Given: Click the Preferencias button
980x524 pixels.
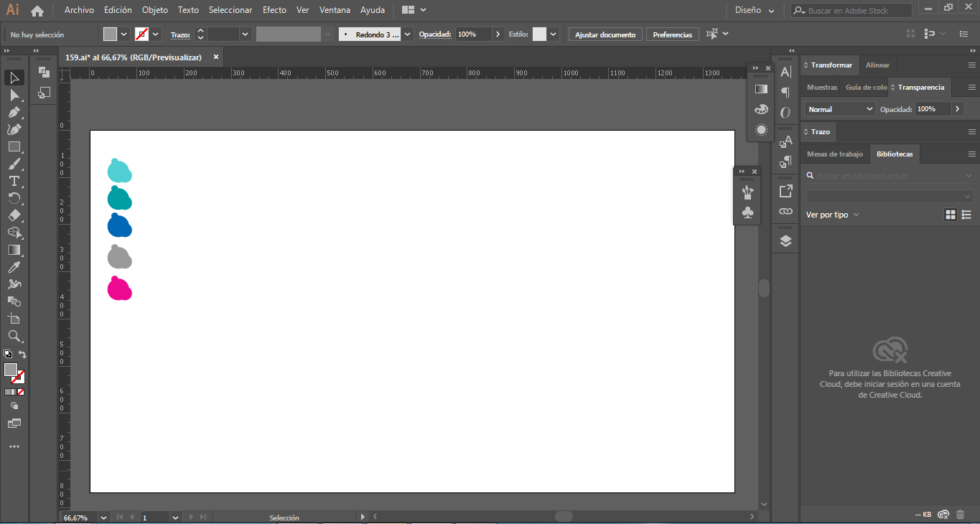Looking at the screenshot, I should [673, 34].
